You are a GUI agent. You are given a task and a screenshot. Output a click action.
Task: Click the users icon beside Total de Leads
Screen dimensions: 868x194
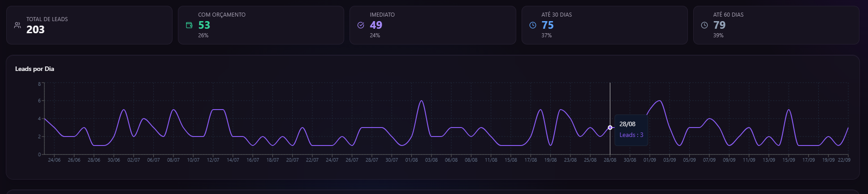(17, 25)
